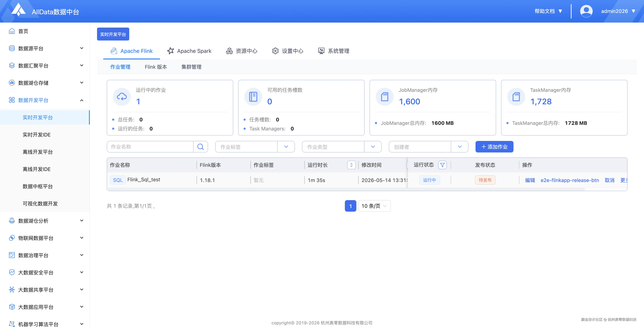The width and height of the screenshot is (644, 329).
Task: Click the 运行中 status tag
Action: (x=429, y=180)
